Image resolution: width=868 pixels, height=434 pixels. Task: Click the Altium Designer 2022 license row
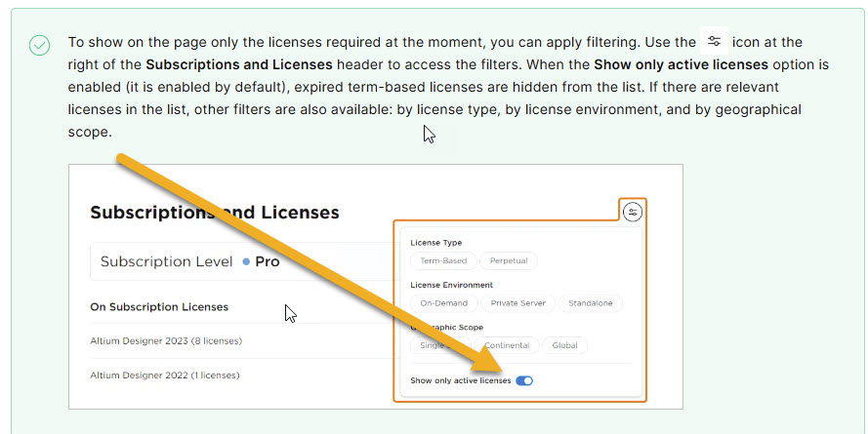click(x=165, y=375)
